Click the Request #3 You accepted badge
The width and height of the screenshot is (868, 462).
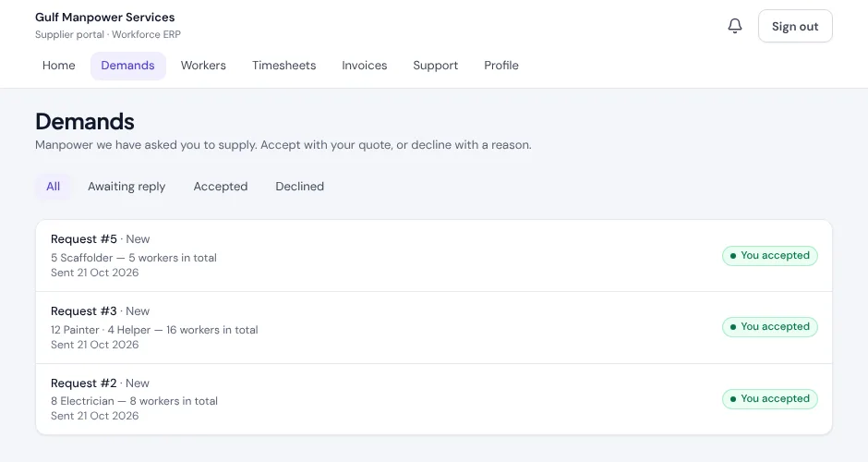(769, 327)
